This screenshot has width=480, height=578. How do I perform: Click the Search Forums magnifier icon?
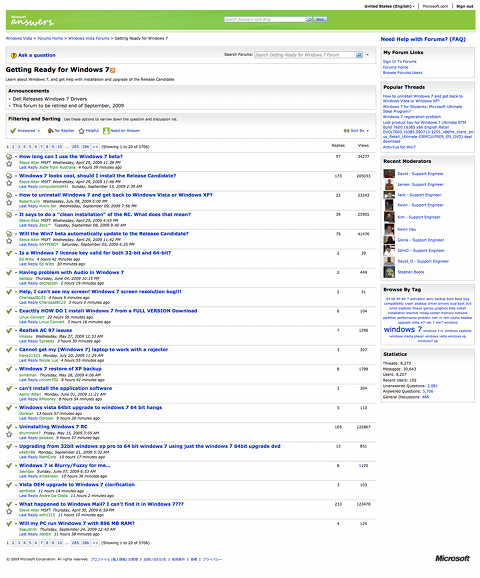pos(359,55)
